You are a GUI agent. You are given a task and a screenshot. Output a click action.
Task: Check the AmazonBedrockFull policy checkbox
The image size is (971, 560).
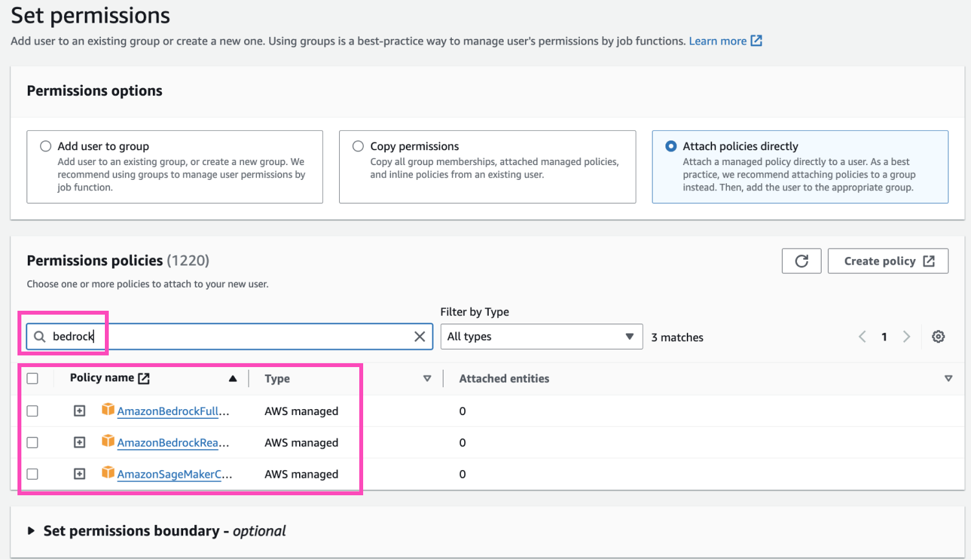click(33, 411)
